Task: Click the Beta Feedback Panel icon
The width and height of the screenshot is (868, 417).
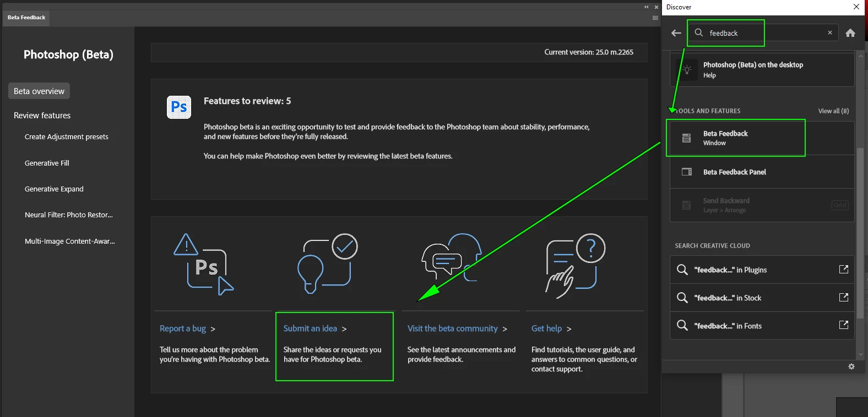Action: click(687, 172)
